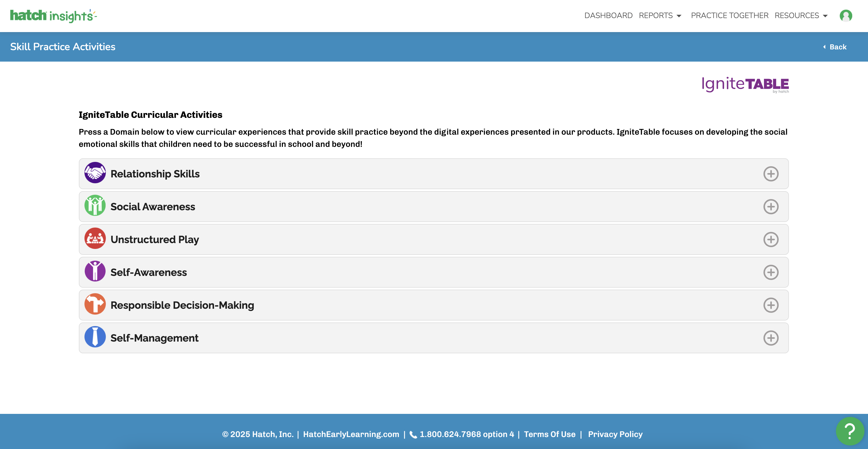Click the IgniteTable Curricular Activities heading
868x449 pixels.
click(x=151, y=115)
